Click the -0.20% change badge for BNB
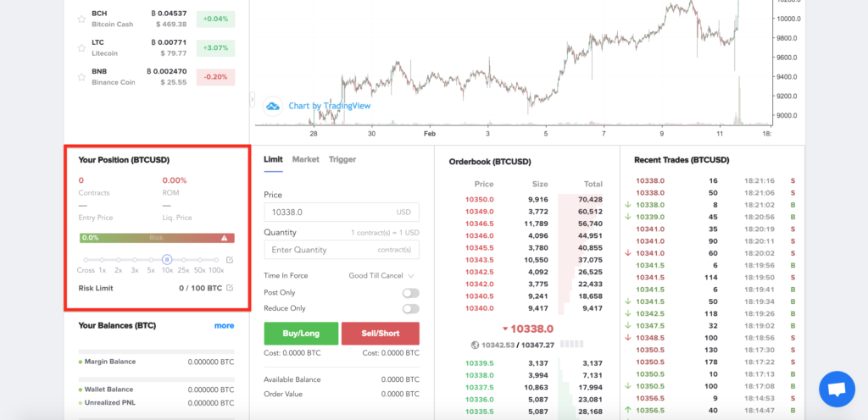The image size is (868, 420). [215, 77]
